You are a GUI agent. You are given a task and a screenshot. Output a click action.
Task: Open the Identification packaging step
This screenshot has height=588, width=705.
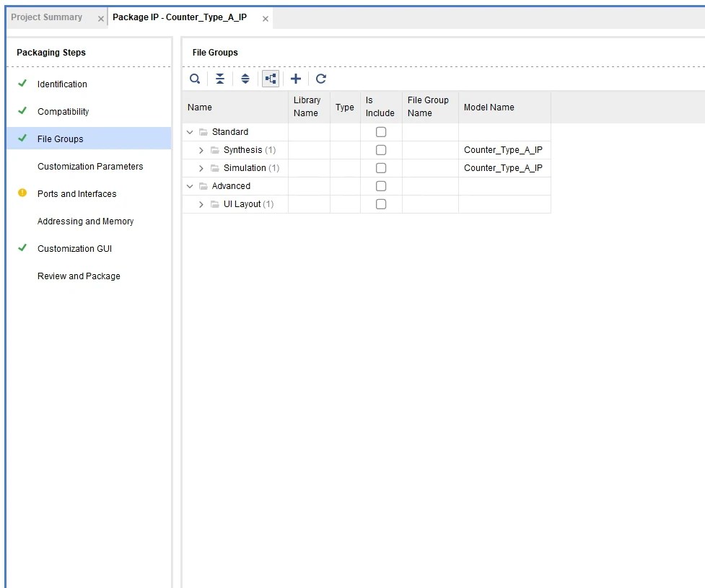tap(62, 84)
